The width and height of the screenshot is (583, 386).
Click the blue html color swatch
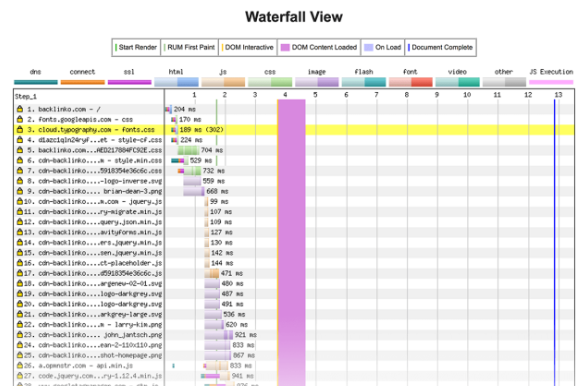[x=176, y=82]
